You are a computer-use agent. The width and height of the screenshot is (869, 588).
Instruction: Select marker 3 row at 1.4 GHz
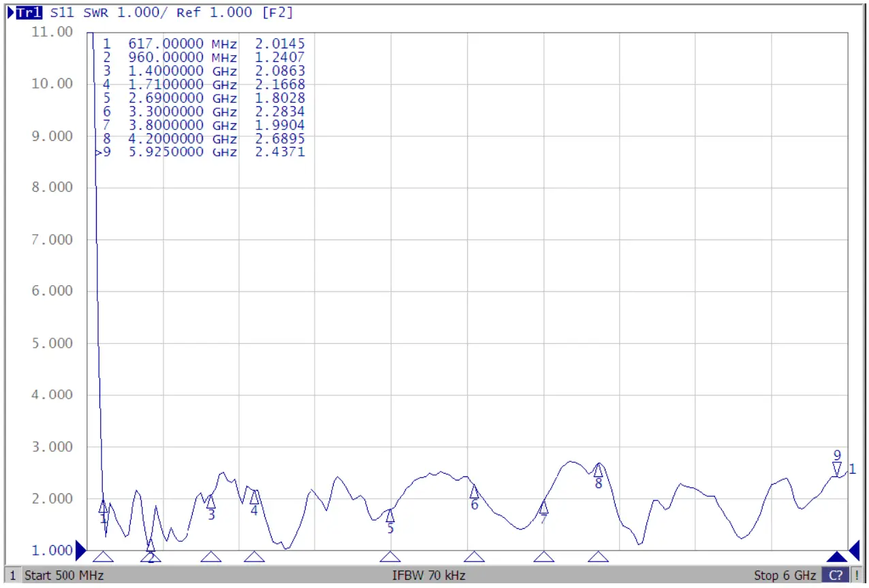click(204, 71)
